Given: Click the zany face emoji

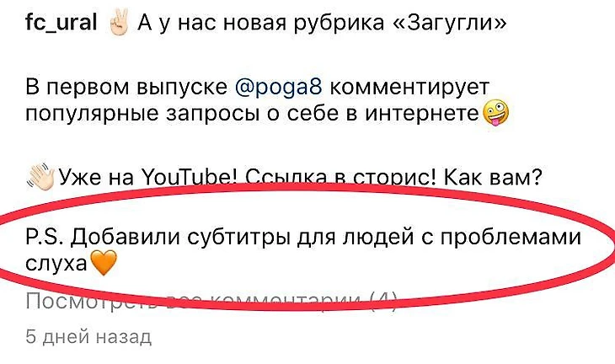Looking at the screenshot, I should [495, 114].
